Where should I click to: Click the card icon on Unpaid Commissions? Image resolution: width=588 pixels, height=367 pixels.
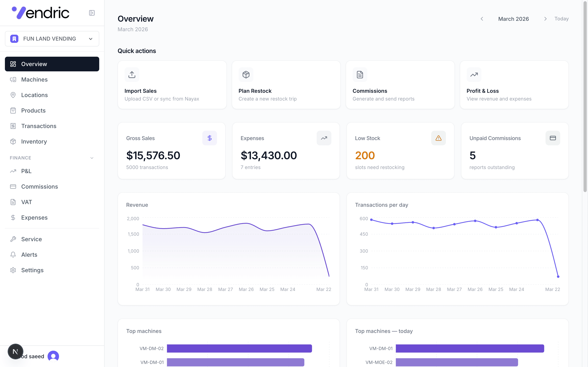pos(553,138)
